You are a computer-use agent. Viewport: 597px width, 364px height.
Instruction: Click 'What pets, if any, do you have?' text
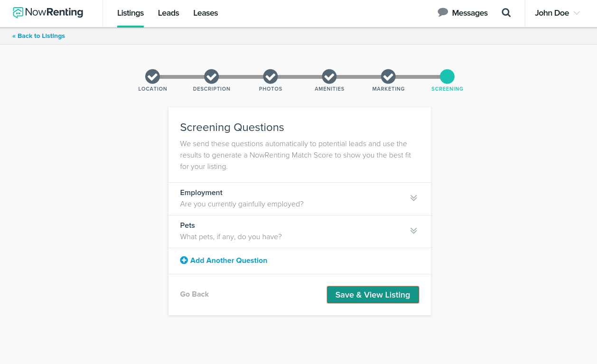231,237
